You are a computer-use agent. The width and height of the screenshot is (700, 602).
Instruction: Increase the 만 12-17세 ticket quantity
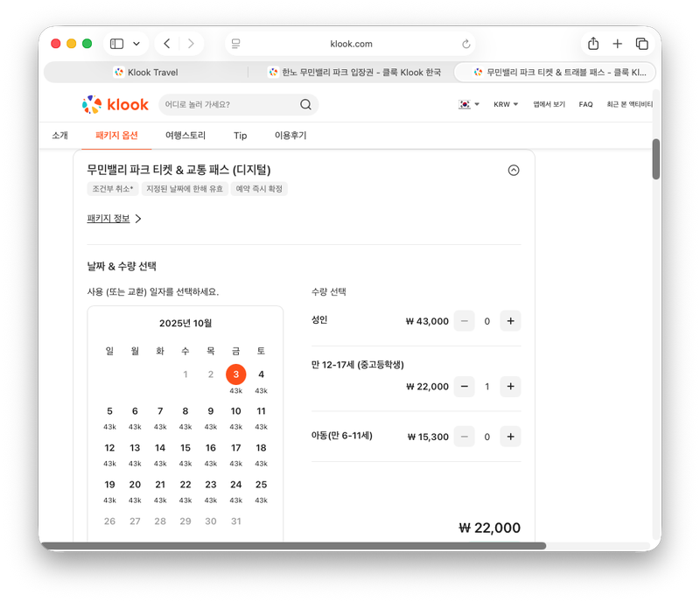tap(510, 386)
